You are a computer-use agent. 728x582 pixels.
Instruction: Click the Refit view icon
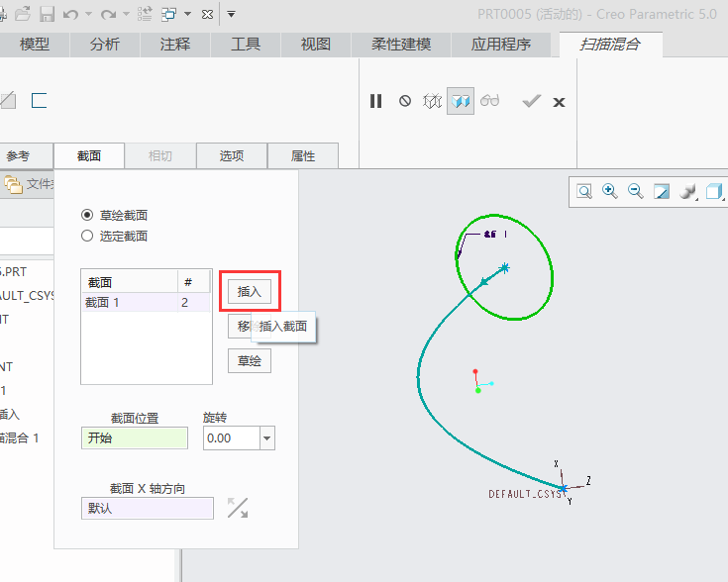(x=584, y=192)
